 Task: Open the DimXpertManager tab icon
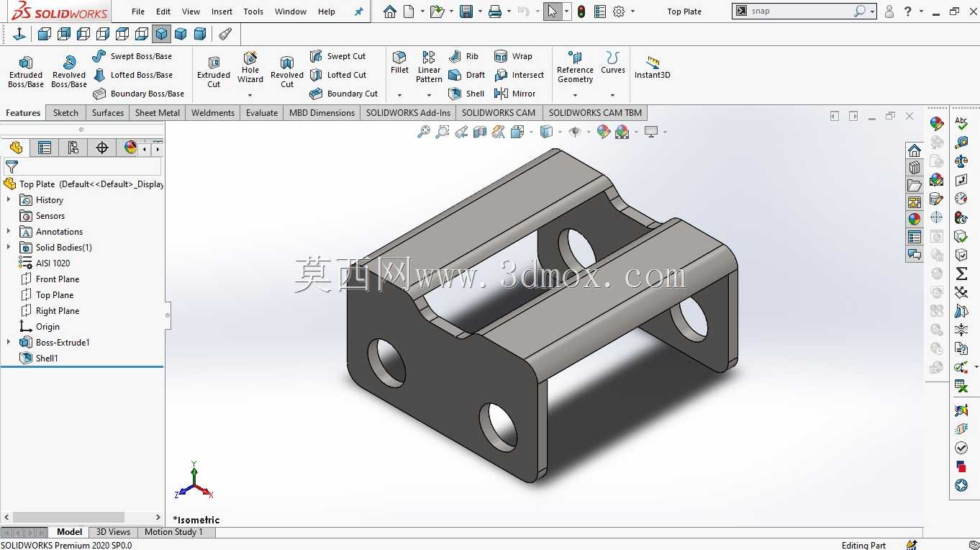point(102,148)
